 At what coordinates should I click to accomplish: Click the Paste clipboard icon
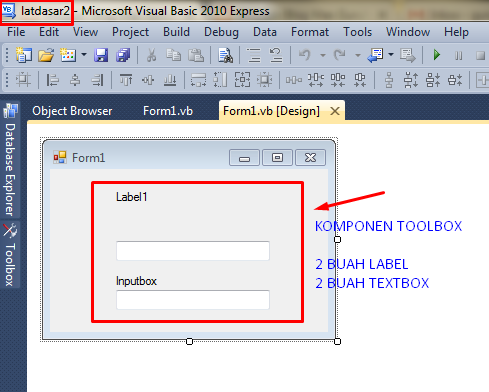click(196, 55)
